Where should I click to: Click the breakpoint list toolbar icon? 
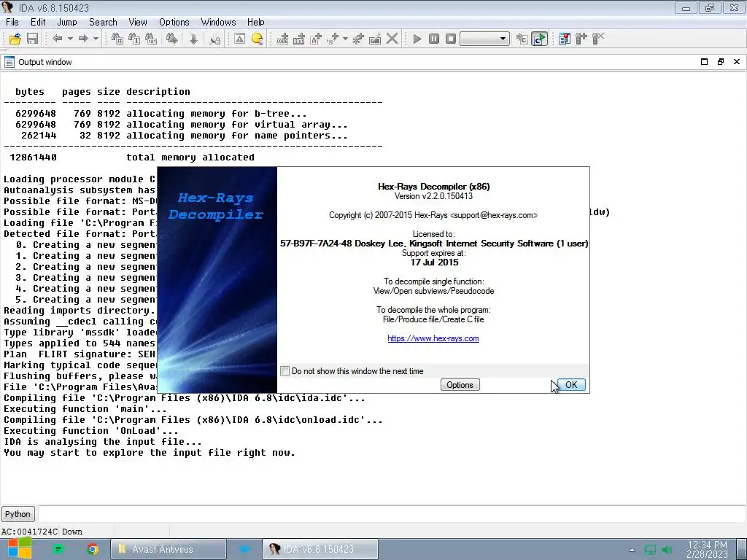[565, 39]
